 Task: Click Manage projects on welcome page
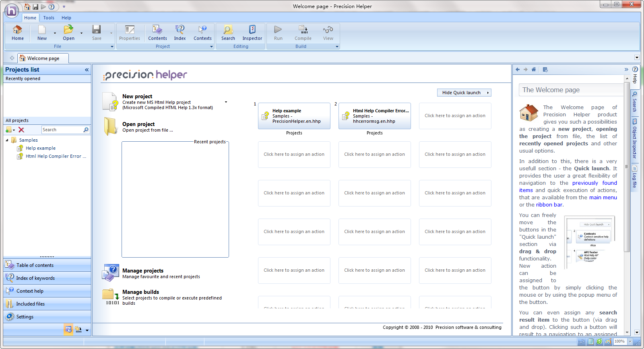coord(143,271)
